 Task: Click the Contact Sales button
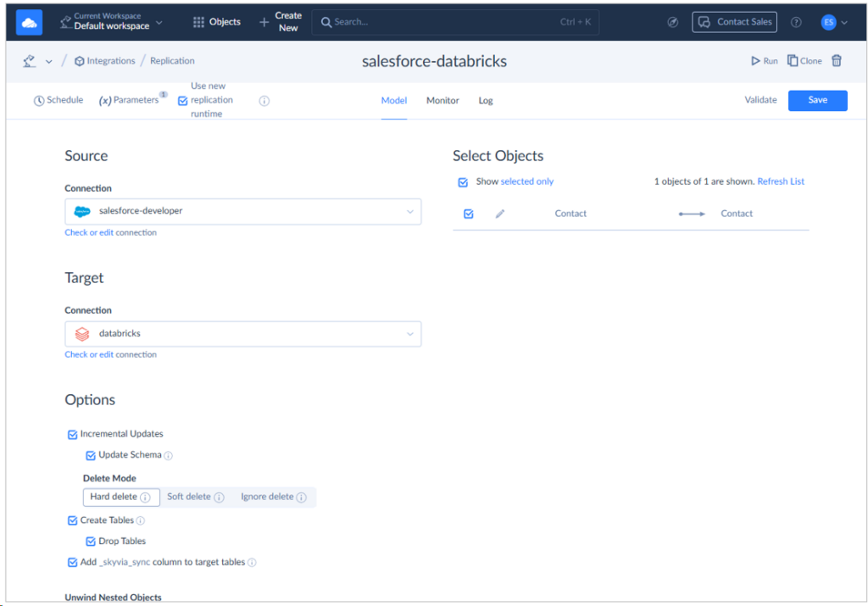734,22
